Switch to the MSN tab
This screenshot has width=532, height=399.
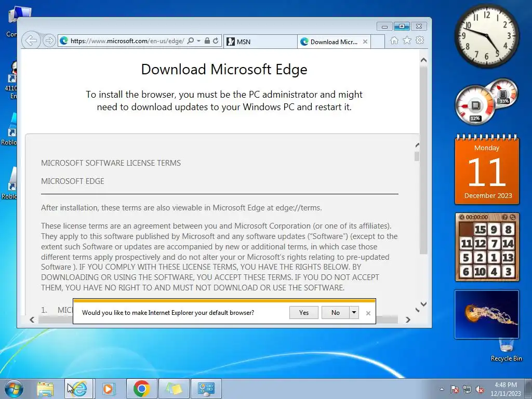click(x=260, y=42)
